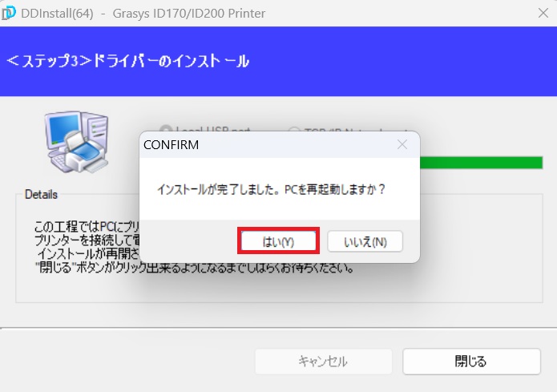Click the Details group label

pyautogui.click(x=41, y=194)
